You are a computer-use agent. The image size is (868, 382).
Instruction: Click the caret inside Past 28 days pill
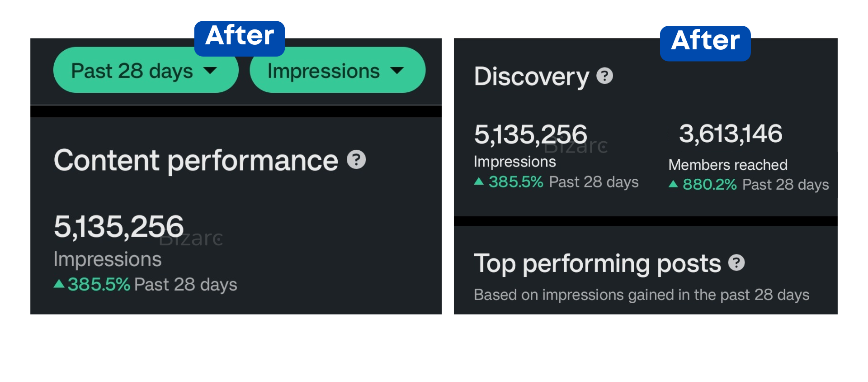click(x=211, y=71)
